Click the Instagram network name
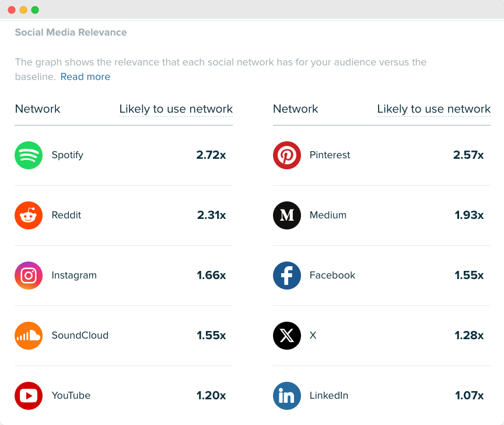The width and height of the screenshot is (504, 425). point(74,276)
